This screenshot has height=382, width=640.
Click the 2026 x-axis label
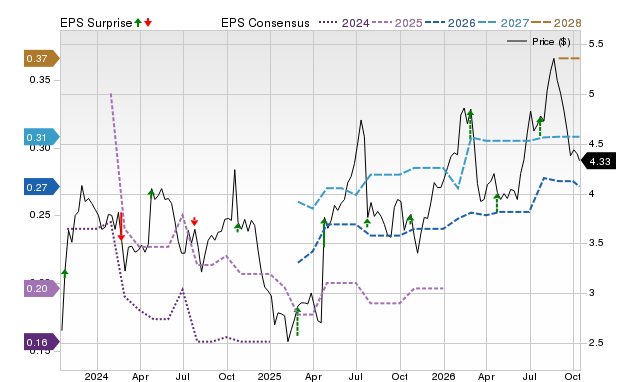pos(443,376)
